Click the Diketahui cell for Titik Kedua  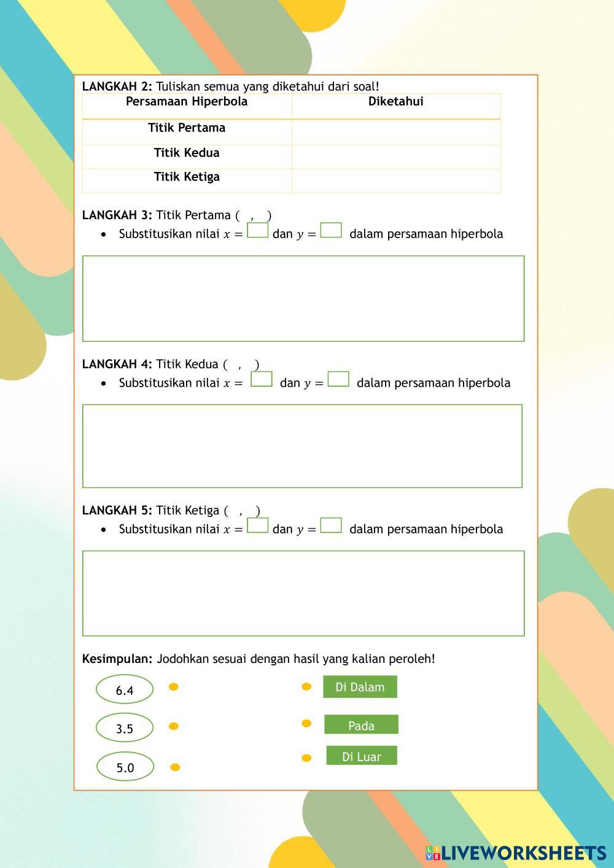click(x=396, y=157)
